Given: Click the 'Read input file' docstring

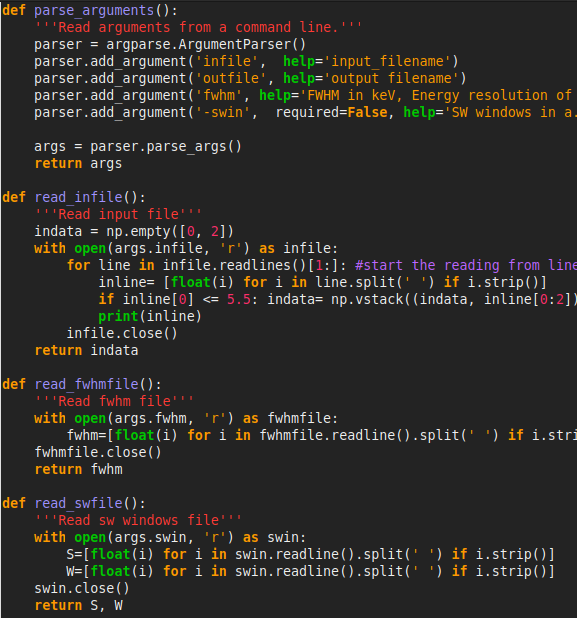Looking at the screenshot, I should coord(118,214).
